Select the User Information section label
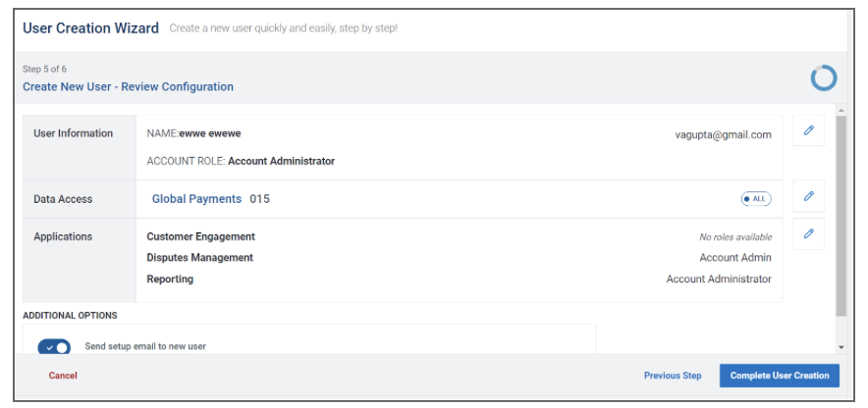 (74, 133)
